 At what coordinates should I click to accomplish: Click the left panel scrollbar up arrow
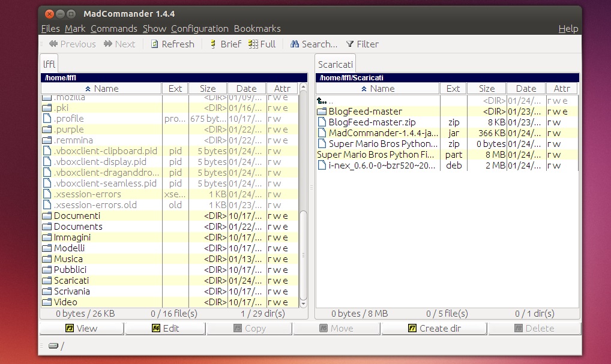(x=303, y=87)
